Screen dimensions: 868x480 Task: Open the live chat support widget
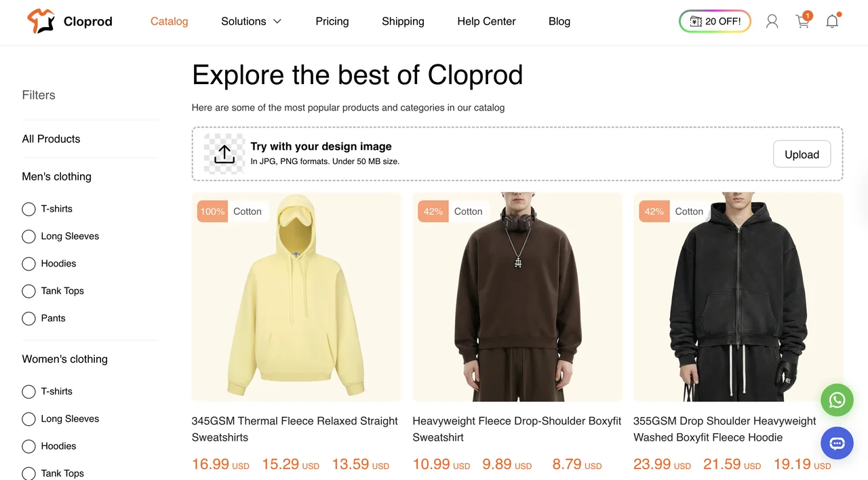tap(837, 444)
